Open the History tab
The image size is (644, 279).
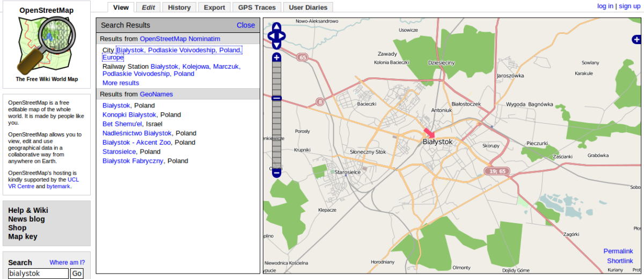pyautogui.click(x=179, y=7)
